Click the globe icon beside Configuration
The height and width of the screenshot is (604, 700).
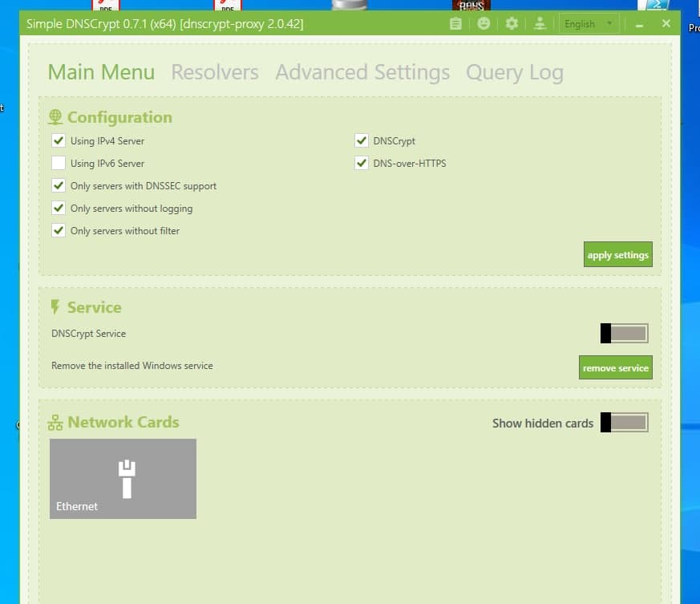55,117
